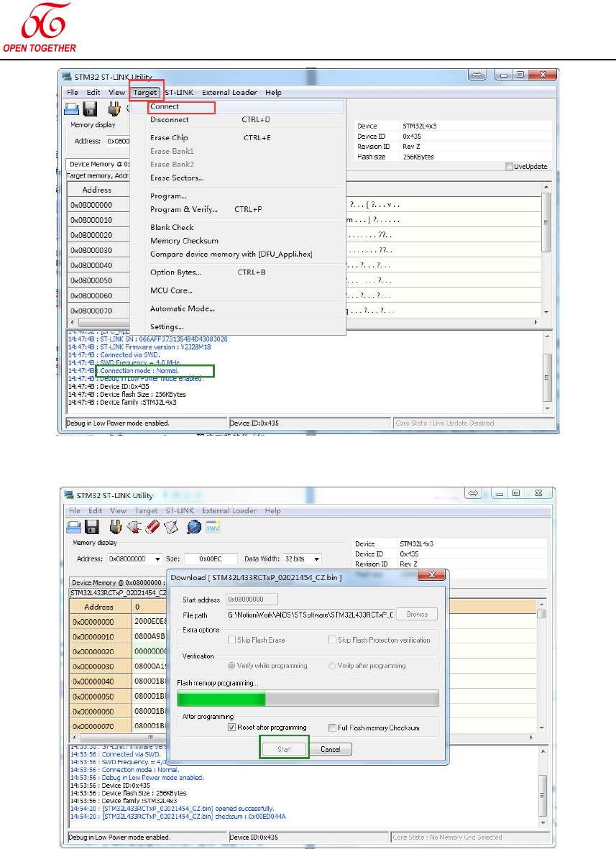The image size is (616, 849).
Task: Click Size field showing 0x00EC
Action: [211, 559]
